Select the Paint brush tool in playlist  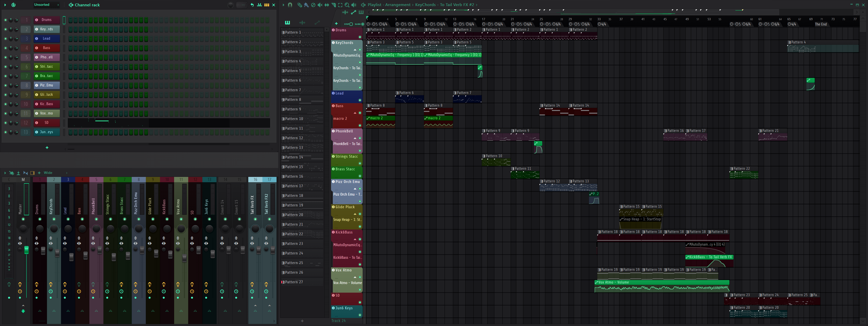(x=306, y=5)
